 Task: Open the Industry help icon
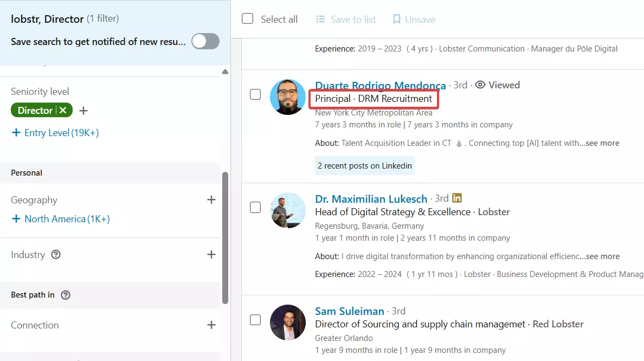tap(56, 255)
